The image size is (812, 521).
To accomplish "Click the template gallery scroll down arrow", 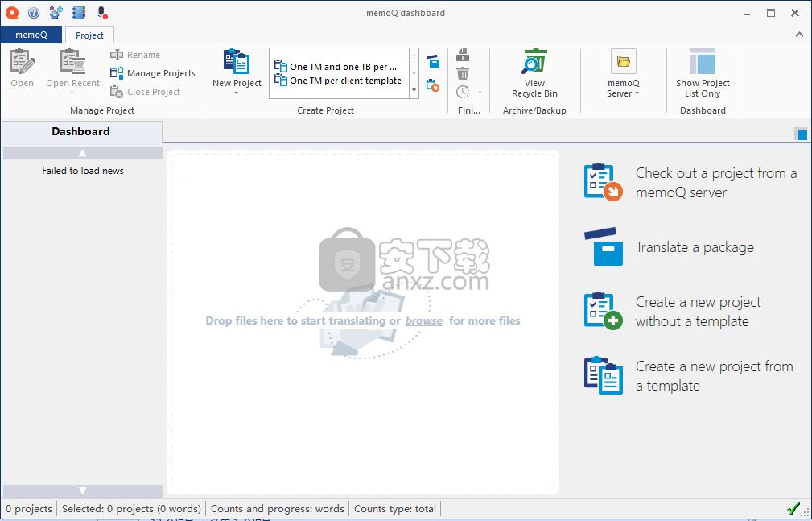I will pyautogui.click(x=414, y=73).
